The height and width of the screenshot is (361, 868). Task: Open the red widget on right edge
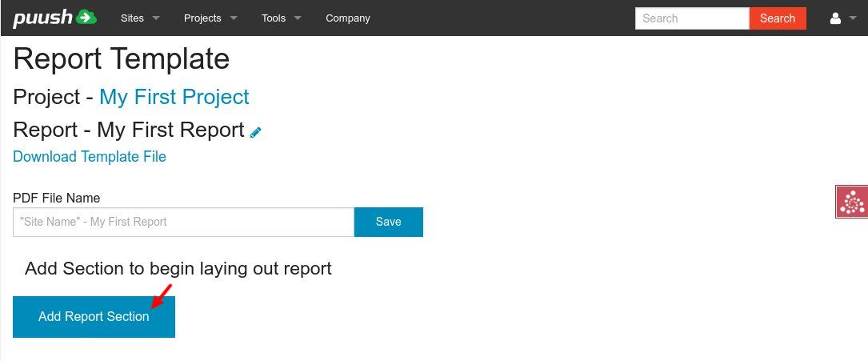pos(851,202)
